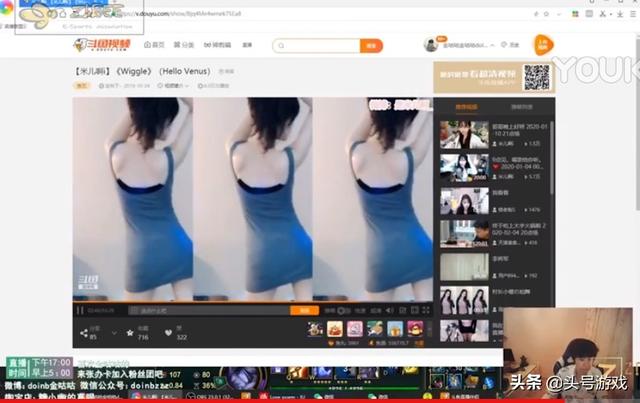The height and width of the screenshot is (403, 640).
Task: Click the small link after Hello Venus title
Action: pos(226,71)
